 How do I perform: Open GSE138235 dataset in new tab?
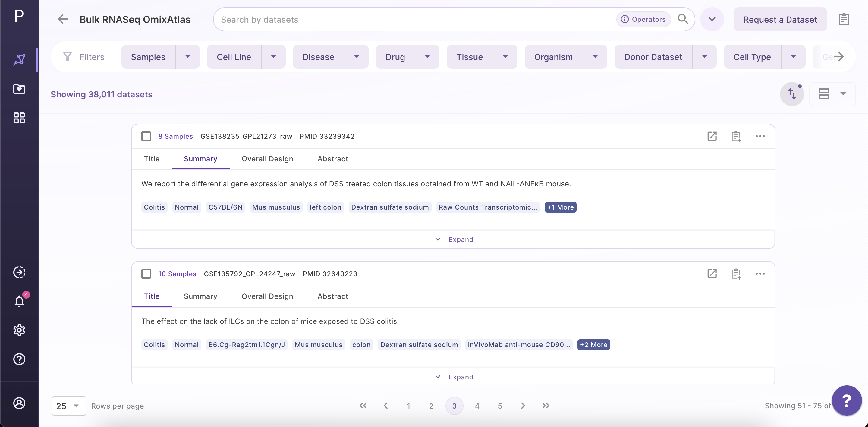click(712, 136)
